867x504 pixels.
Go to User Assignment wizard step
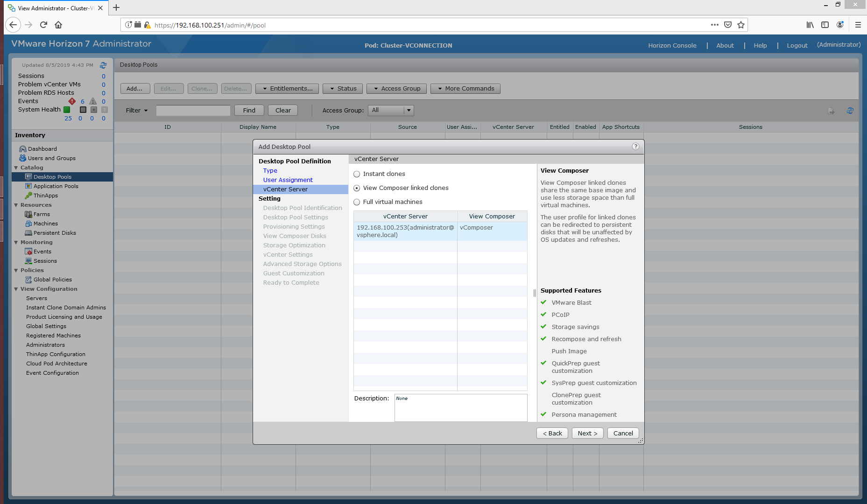point(288,180)
